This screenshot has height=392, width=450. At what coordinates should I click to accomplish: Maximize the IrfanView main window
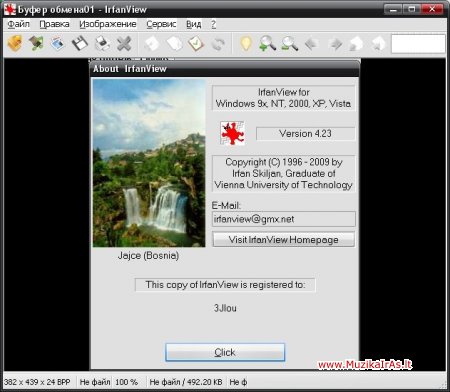[411, 9]
